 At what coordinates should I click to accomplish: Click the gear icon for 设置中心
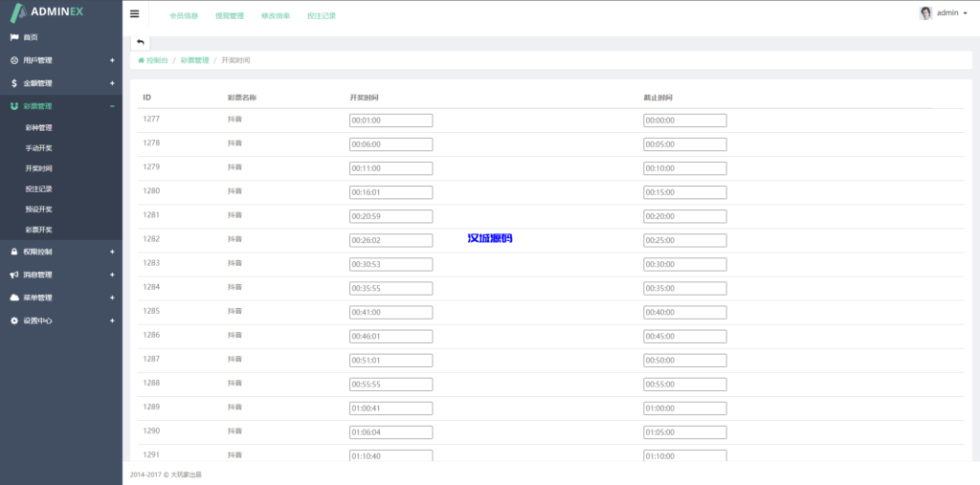(14, 320)
